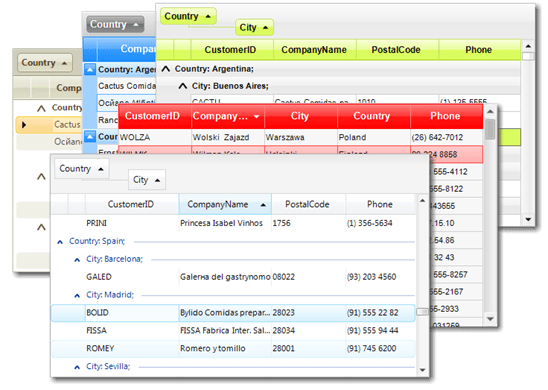Image resolution: width=548 pixels, height=390 pixels.
Task: Collapse second Country group in blue grid
Action: click(x=90, y=136)
